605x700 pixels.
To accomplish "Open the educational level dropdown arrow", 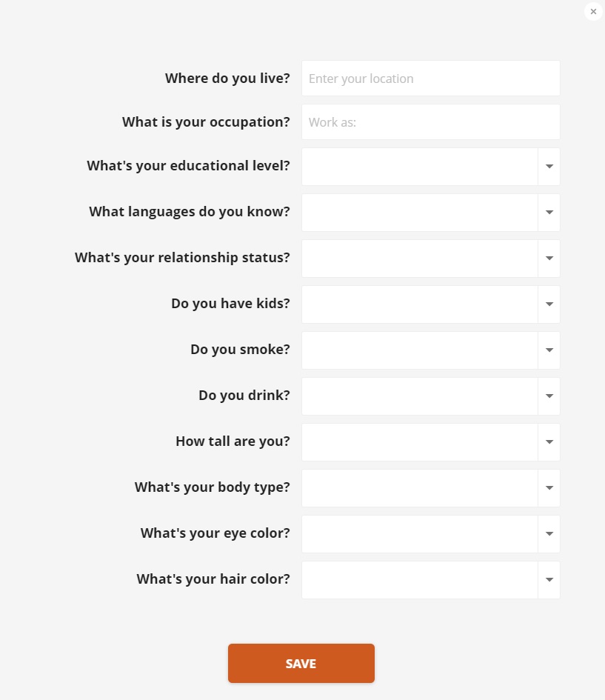I will pos(549,167).
